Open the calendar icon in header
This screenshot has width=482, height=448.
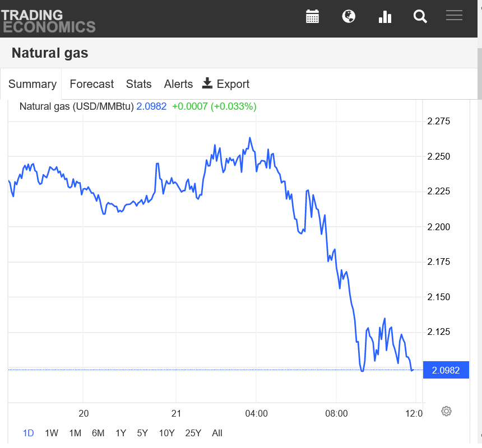tap(312, 16)
